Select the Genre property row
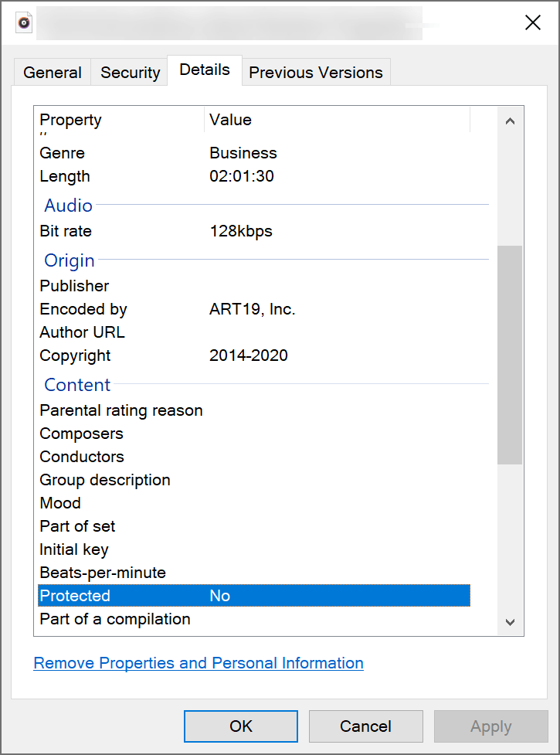Image resolution: width=560 pixels, height=755 pixels. click(254, 153)
